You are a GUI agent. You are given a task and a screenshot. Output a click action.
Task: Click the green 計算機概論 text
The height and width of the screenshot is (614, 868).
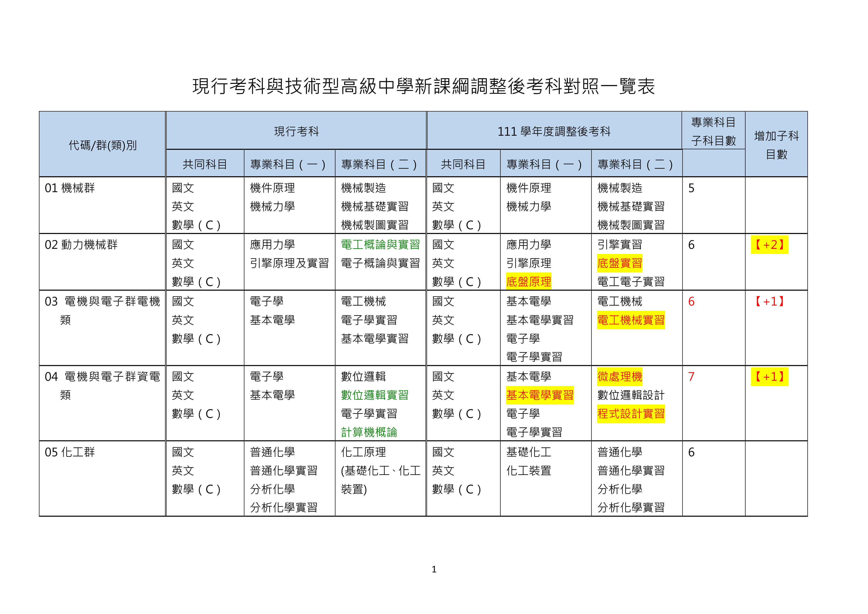369,433
